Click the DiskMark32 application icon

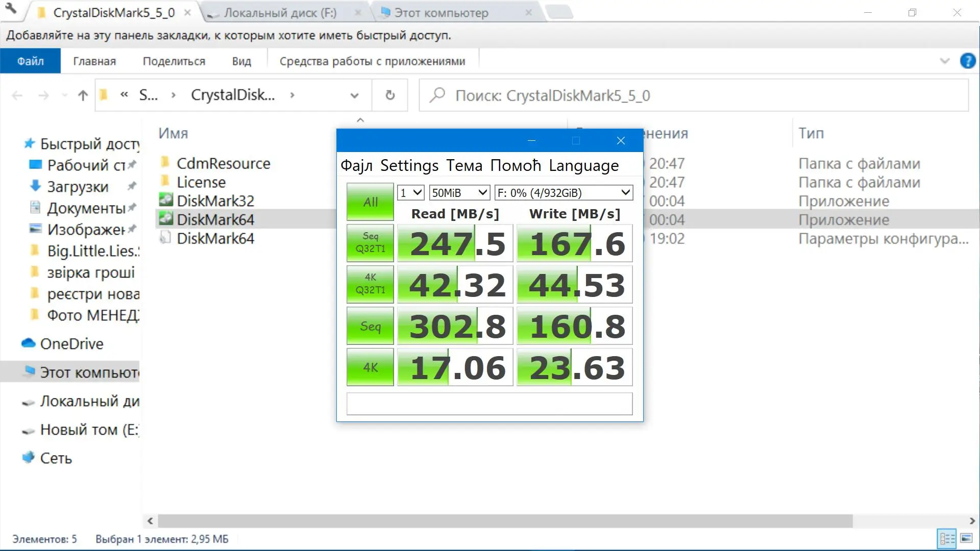pos(165,200)
